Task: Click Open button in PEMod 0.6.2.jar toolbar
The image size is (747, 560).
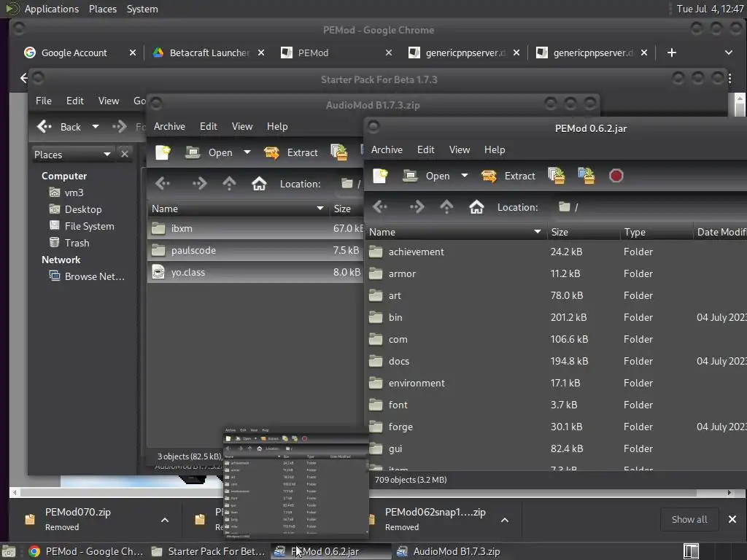Action: pyautogui.click(x=426, y=176)
